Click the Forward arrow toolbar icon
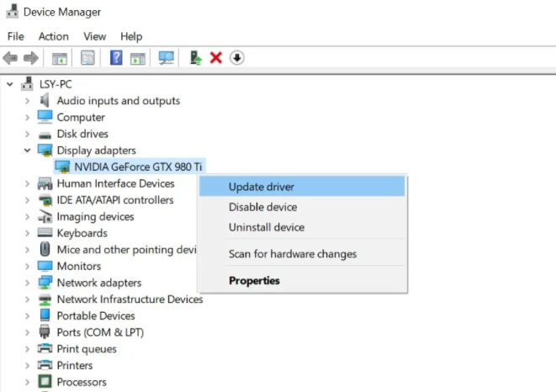The height and width of the screenshot is (392, 556). tap(31, 58)
